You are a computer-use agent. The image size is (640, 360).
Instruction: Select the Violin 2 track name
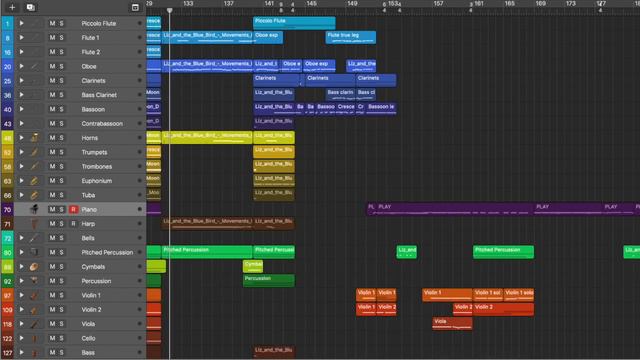tap(91, 309)
